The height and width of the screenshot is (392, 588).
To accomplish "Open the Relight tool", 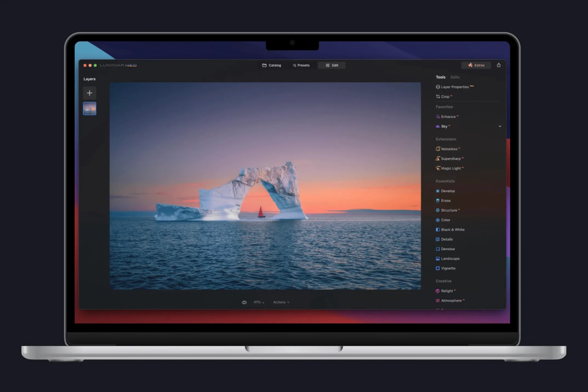I will [x=447, y=291].
